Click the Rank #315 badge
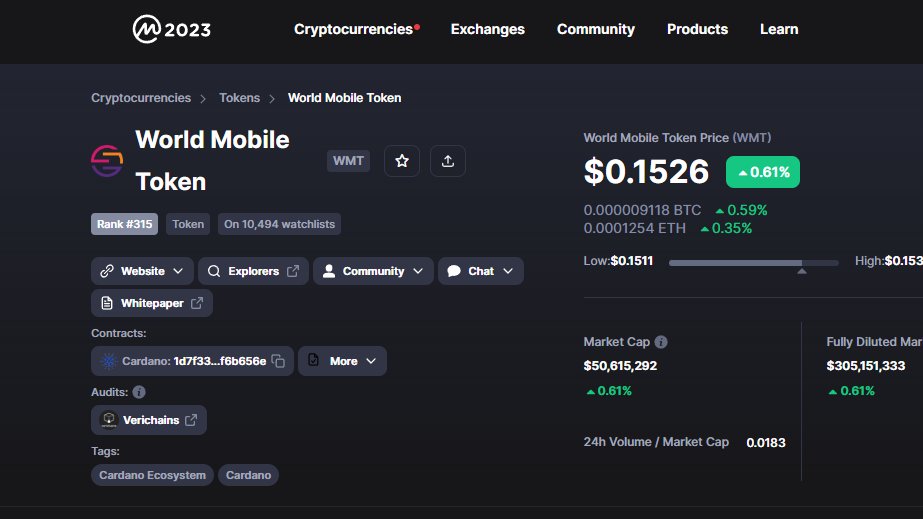Viewport: 923px width, 519px height. coord(124,224)
